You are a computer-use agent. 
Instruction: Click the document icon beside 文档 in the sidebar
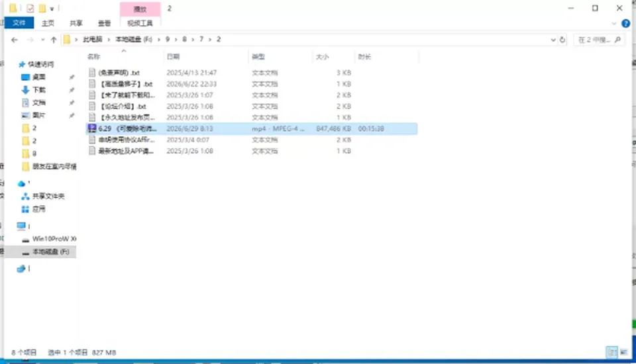click(26, 103)
